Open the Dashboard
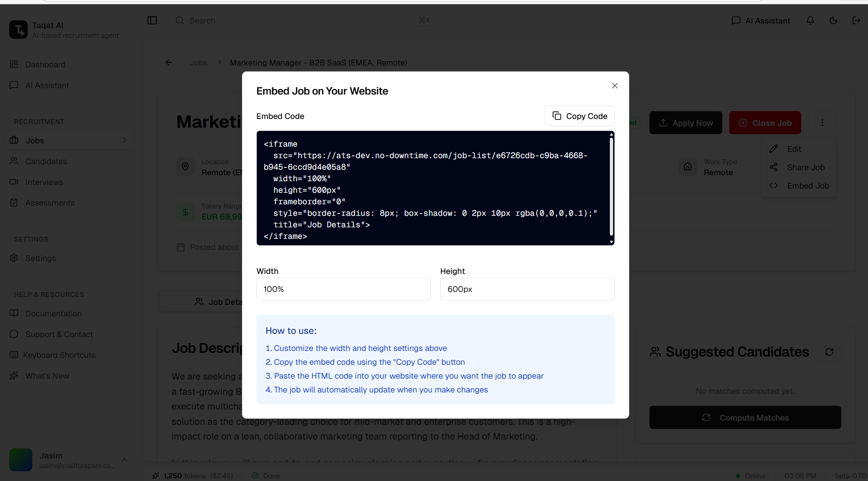Image resolution: width=868 pixels, height=481 pixels. (x=45, y=64)
